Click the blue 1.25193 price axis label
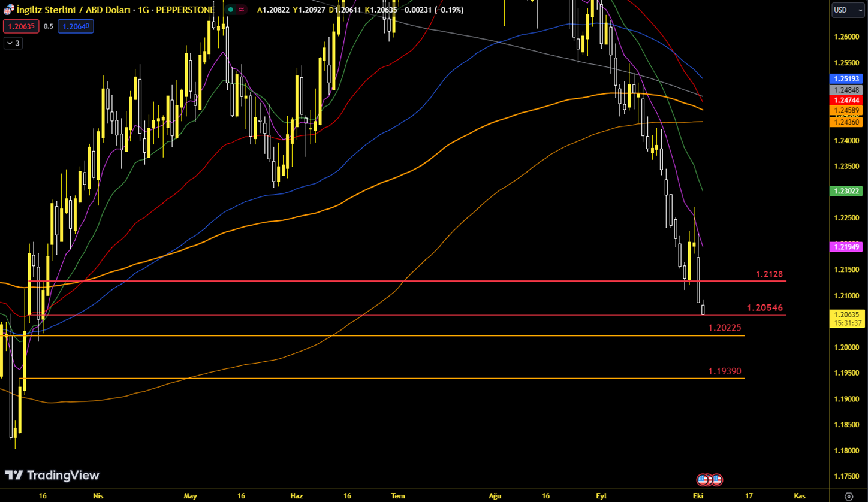 click(846, 79)
